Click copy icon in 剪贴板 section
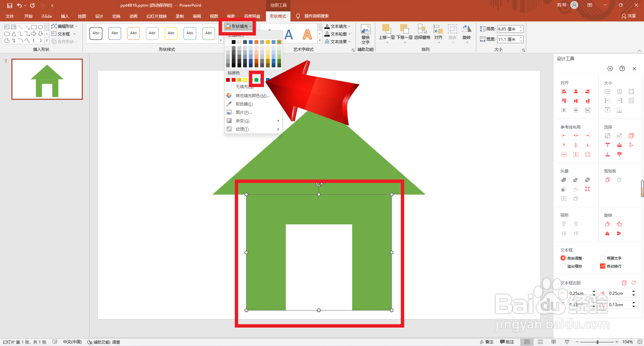 click(x=607, y=180)
